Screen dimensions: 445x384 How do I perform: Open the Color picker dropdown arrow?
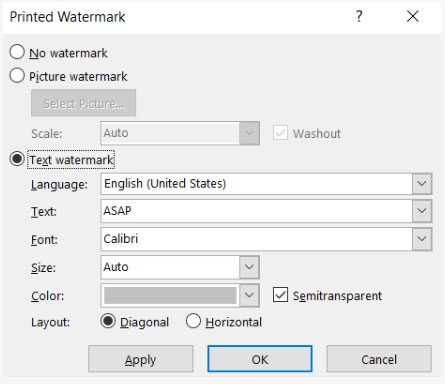[x=249, y=295]
